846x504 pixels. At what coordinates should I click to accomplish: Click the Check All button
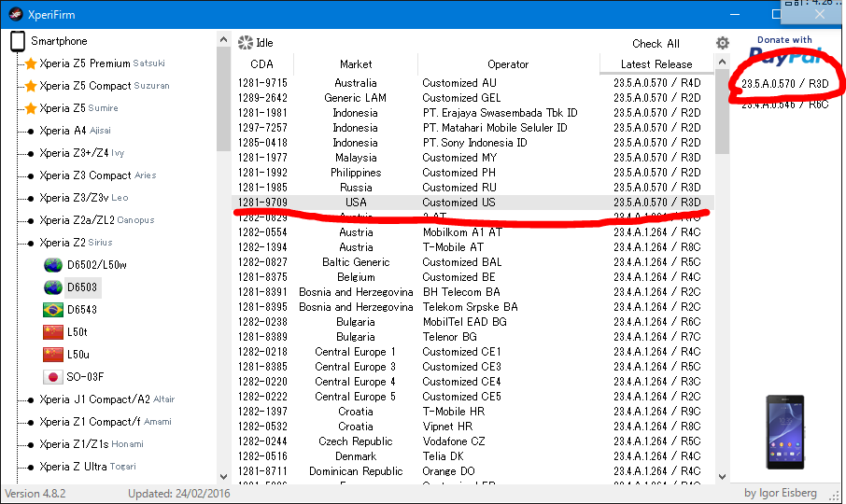[x=656, y=44]
